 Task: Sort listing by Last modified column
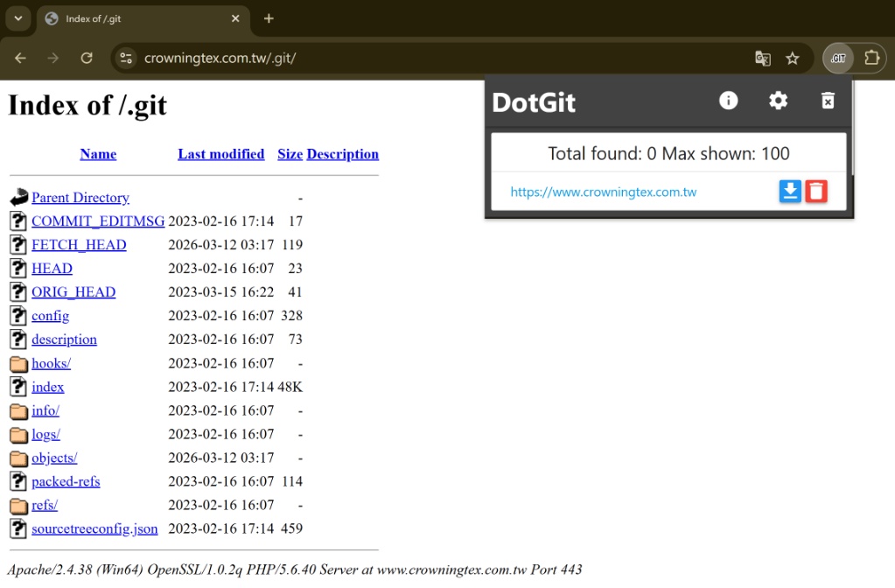[220, 154]
